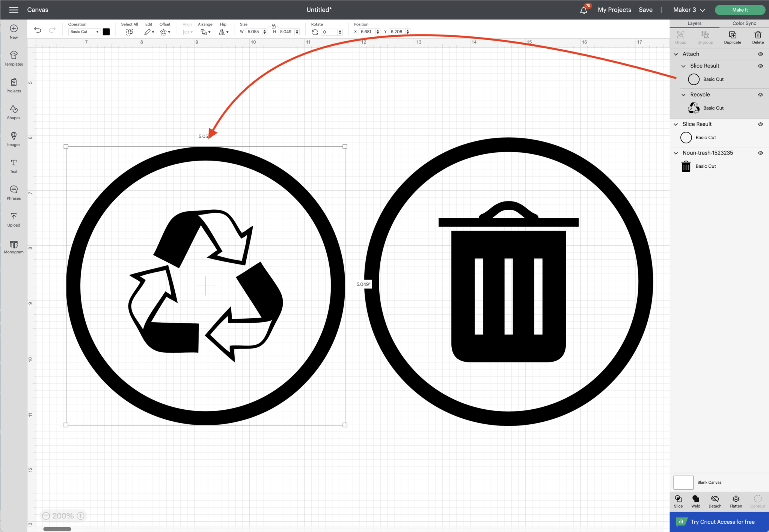Click the Make It button
Image resolution: width=769 pixels, height=532 pixels.
[x=740, y=10]
